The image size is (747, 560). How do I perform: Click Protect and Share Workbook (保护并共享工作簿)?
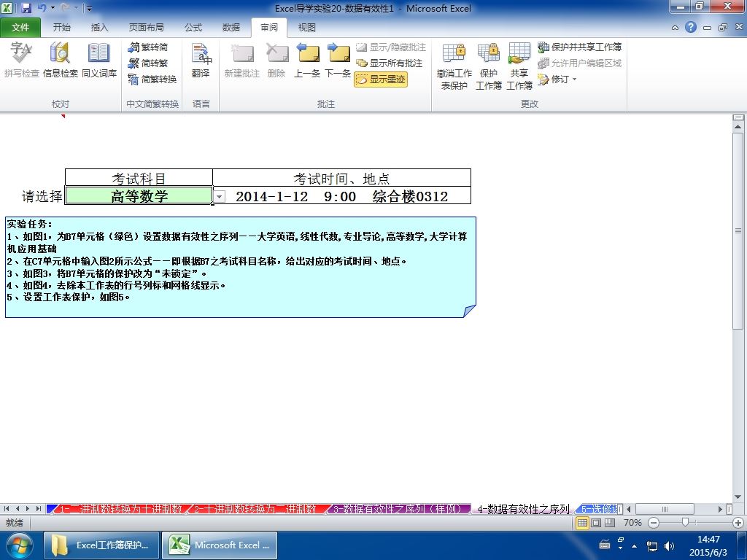click(580, 47)
